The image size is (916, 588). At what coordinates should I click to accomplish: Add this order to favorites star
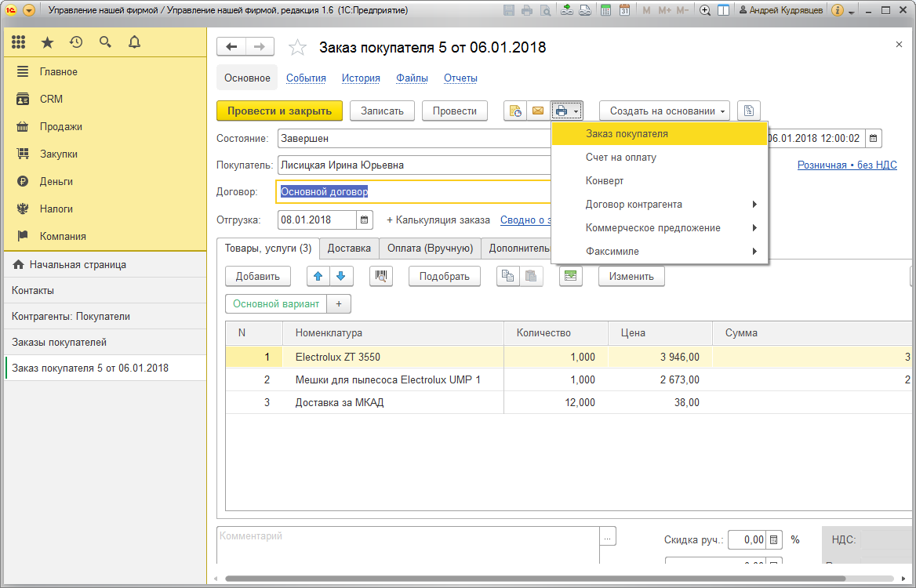(x=297, y=47)
